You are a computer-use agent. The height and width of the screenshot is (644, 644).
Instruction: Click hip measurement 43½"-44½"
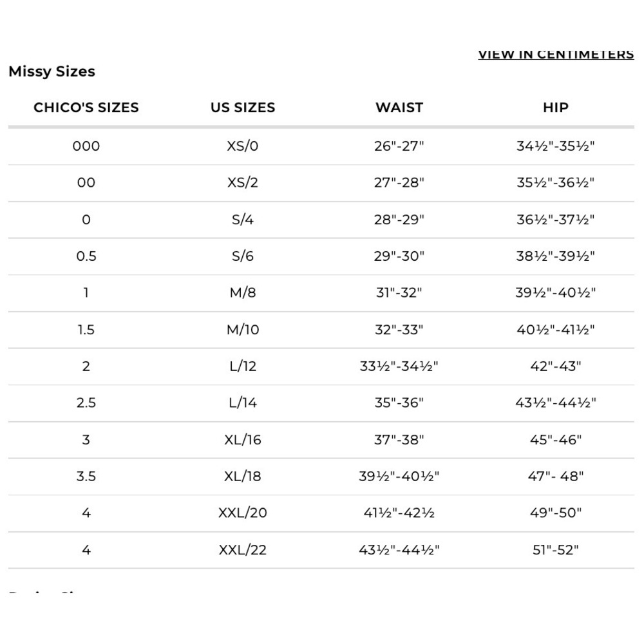[x=556, y=402]
